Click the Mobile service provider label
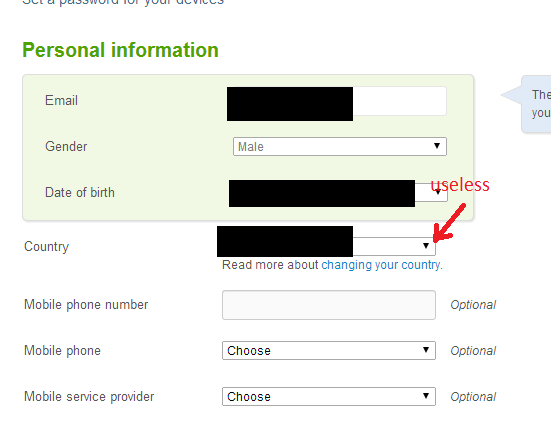The width and height of the screenshot is (551, 434). click(89, 397)
